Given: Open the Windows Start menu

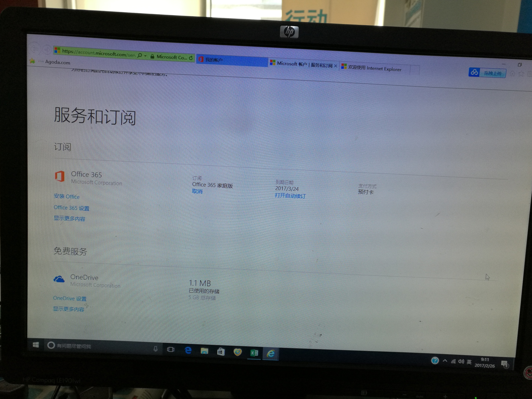Looking at the screenshot, I should [36, 345].
